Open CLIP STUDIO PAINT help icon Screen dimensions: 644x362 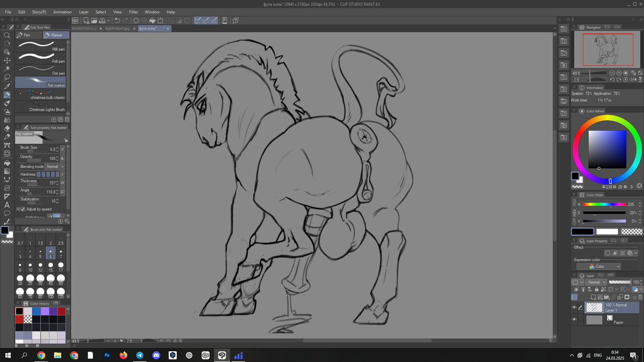pyautogui.click(x=235, y=20)
